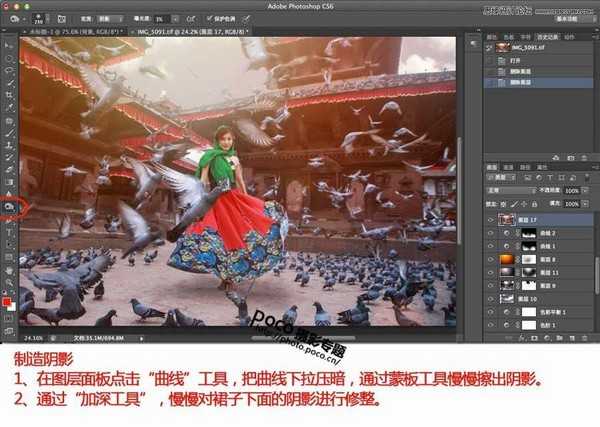Hide the 图层 10 layer
The width and height of the screenshot is (600, 427).
[x=490, y=298]
